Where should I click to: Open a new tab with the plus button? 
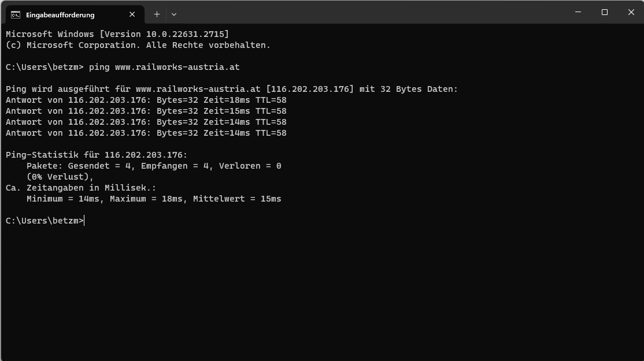point(157,14)
